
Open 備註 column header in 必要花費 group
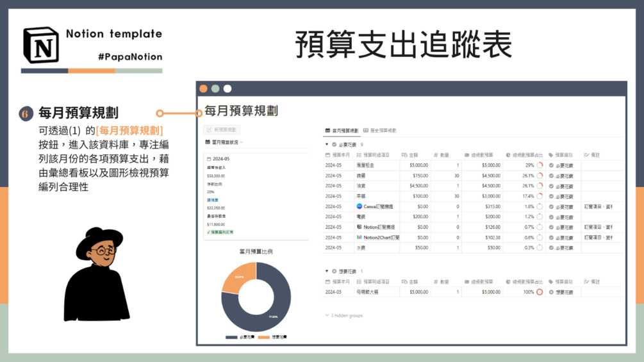click(592, 155)
